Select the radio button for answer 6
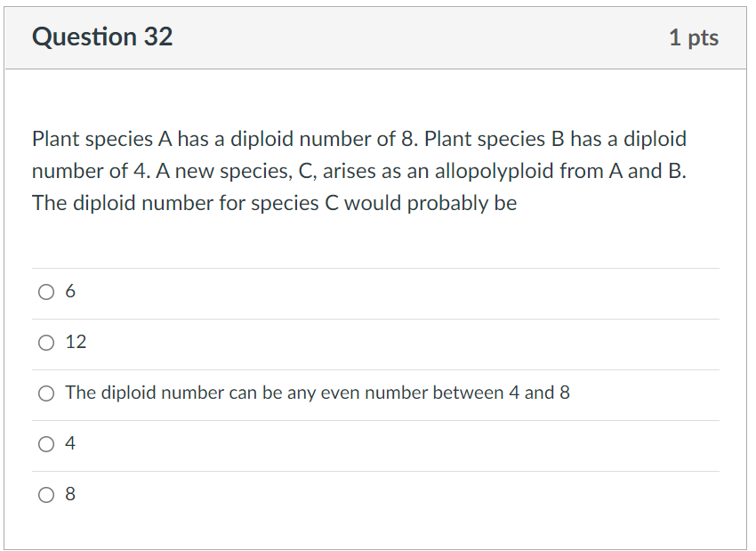Screen dimensions: 756x551 pyautogui.click(x=46, y=291)
